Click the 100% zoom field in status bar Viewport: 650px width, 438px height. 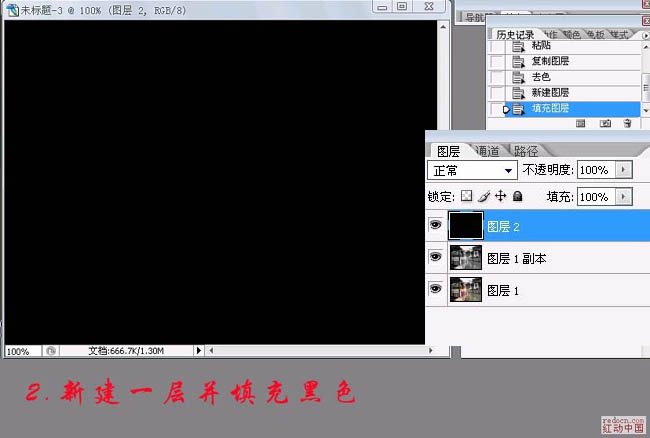(20, 351)
